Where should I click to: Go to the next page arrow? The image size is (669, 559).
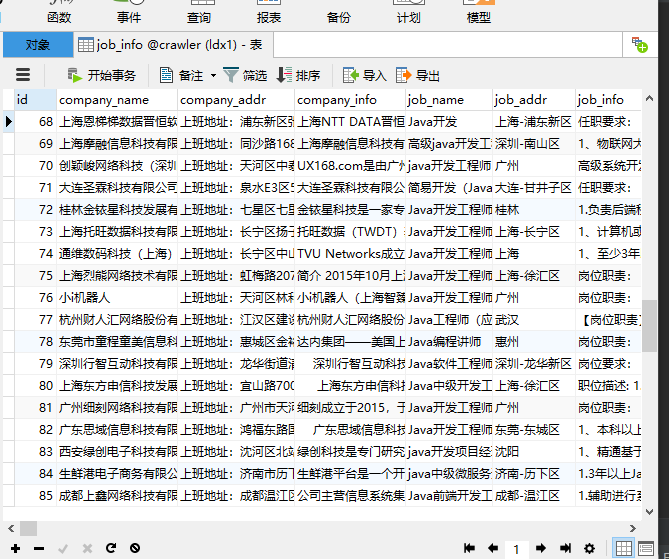[541, 548]
